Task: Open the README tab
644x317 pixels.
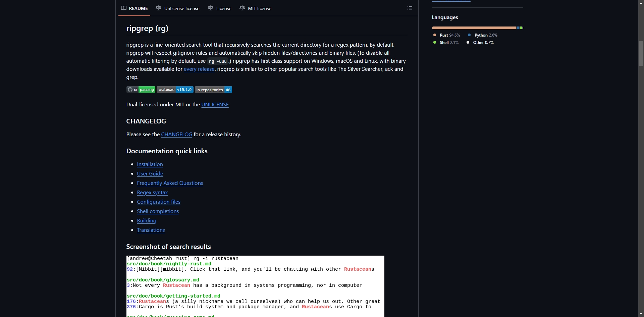Action: point(135,8)
